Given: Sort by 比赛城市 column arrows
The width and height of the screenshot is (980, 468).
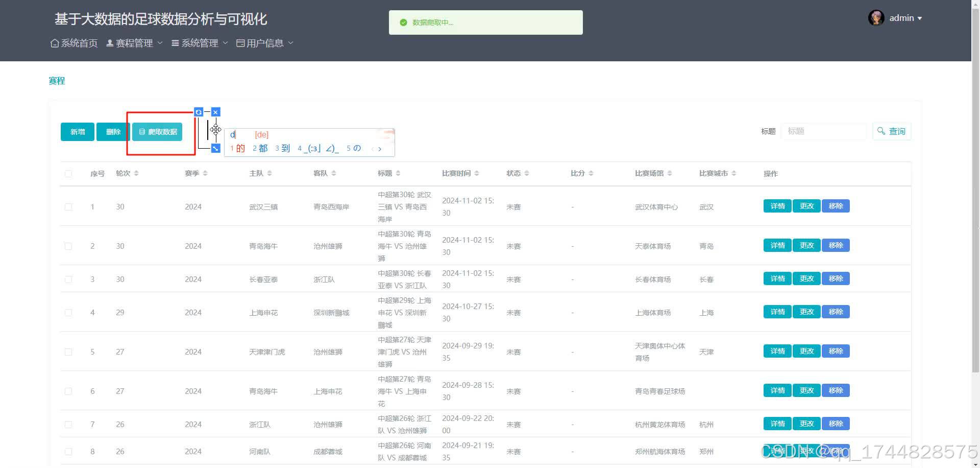Looking at the screenshot, I should [734, 174].
